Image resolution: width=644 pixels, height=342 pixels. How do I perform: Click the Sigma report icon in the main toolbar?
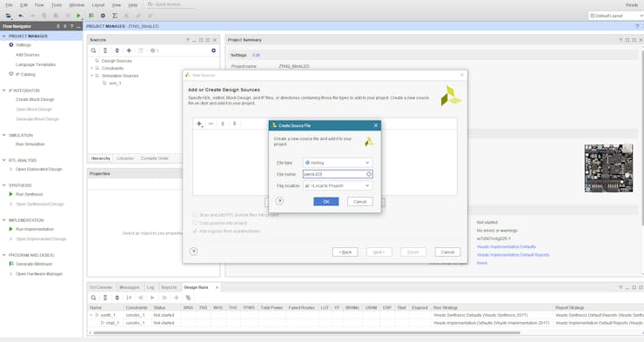(115, 16)
